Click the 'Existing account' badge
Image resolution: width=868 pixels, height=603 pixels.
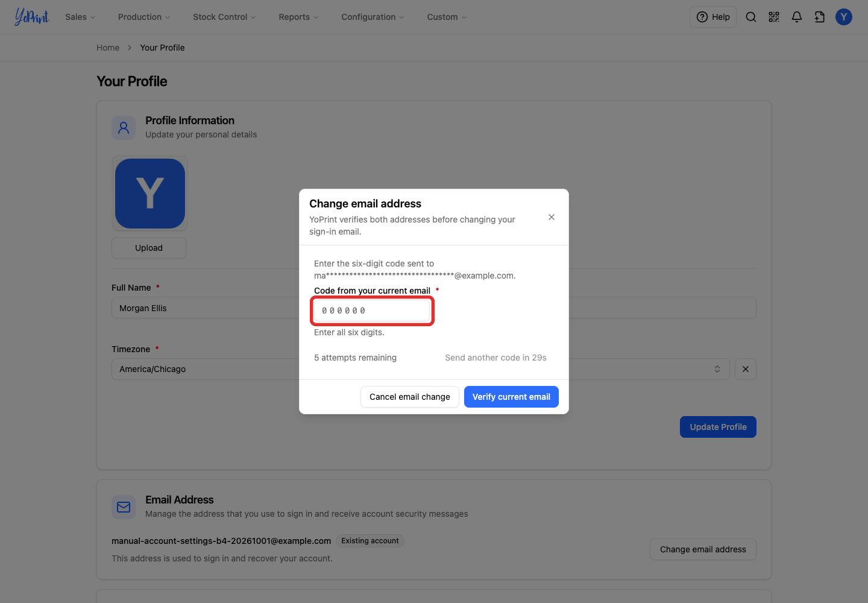point(370,541)
